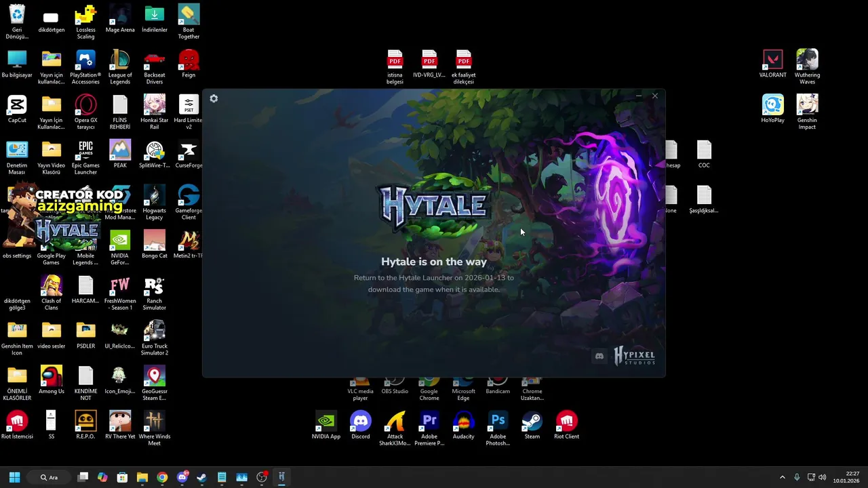This screenshot has height=488, width=868.
Task: Select the Adobe Photoshop desktop shortcut
Action: 497,428
